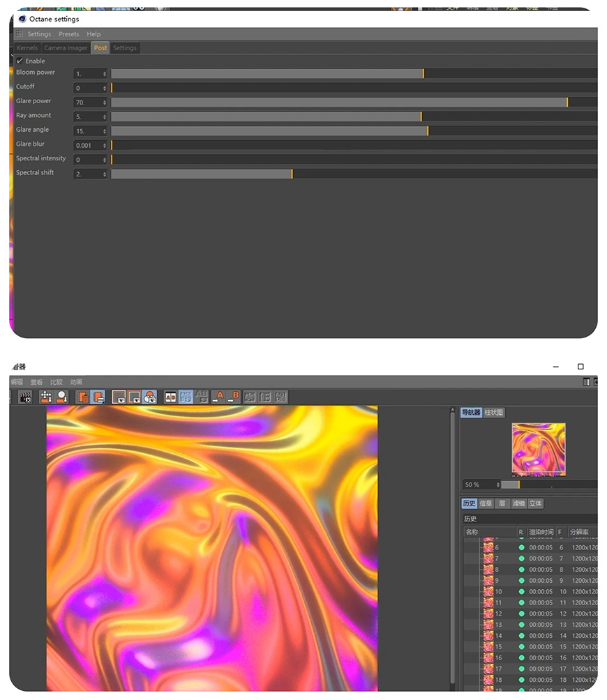The image size is (607, 700).
Task: Toggle the orange camera overlay icon
Action: coord(149,397)
